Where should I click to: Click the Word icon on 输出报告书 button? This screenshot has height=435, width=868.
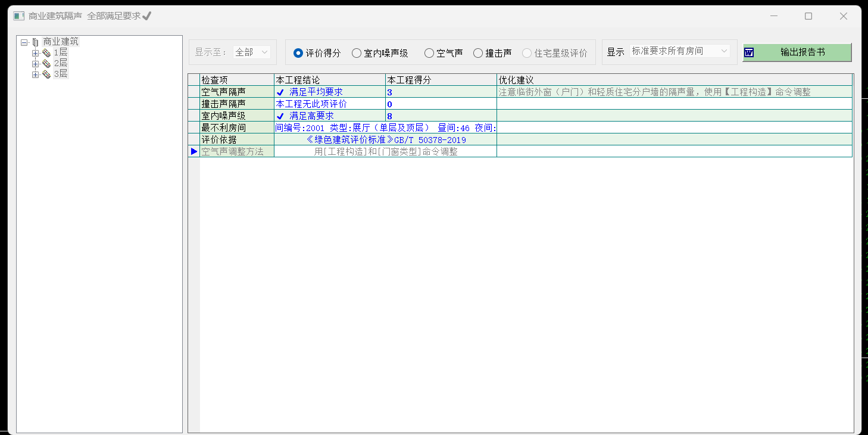(749, 52)
